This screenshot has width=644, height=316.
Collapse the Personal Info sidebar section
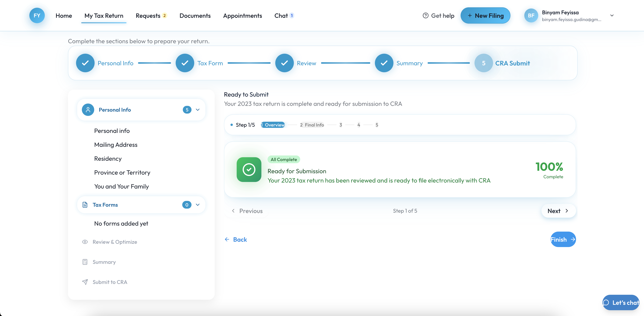click(197, 110)
